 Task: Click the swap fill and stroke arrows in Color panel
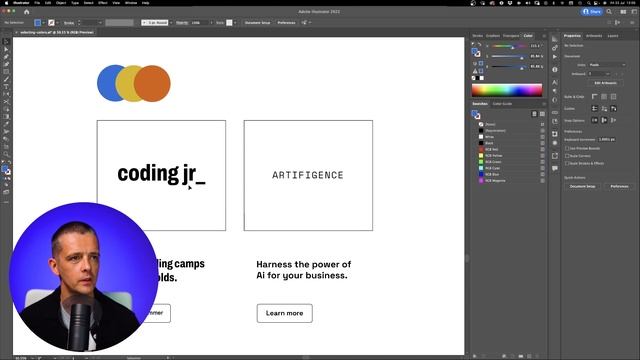pos(479,44)
